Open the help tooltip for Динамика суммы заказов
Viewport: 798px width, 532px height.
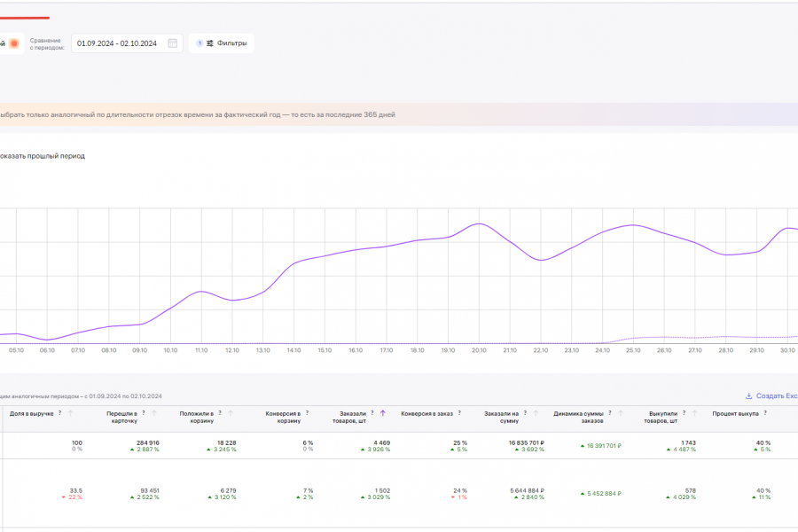click(x=610, y=413)
